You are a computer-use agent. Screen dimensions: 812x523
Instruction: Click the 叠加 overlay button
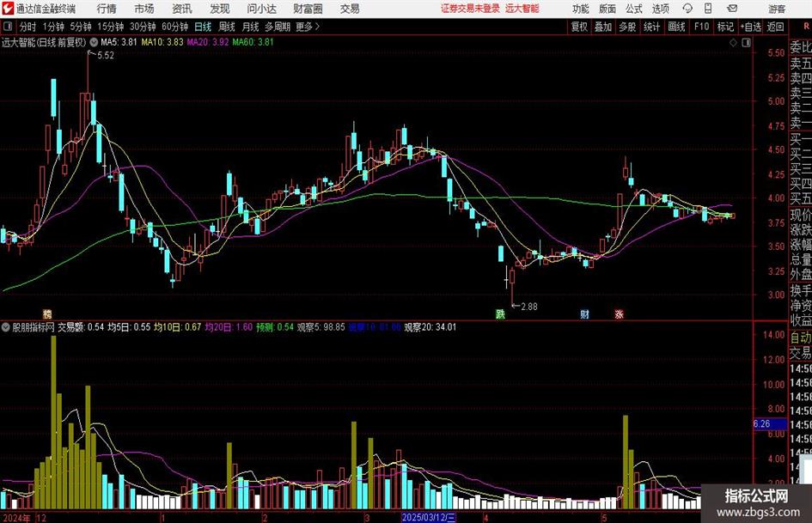603,27
